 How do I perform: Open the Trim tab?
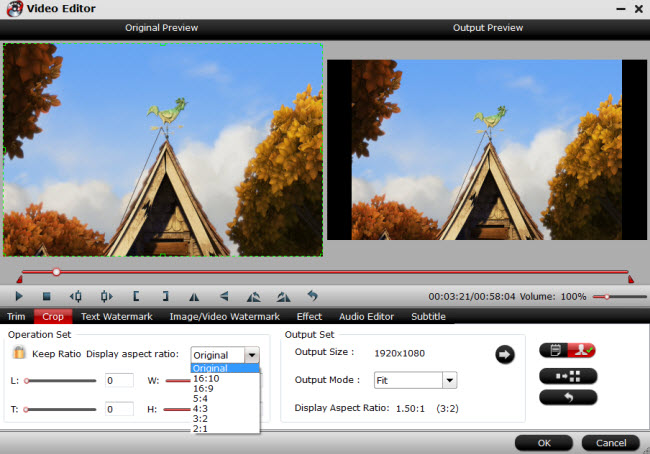(16, 316)
